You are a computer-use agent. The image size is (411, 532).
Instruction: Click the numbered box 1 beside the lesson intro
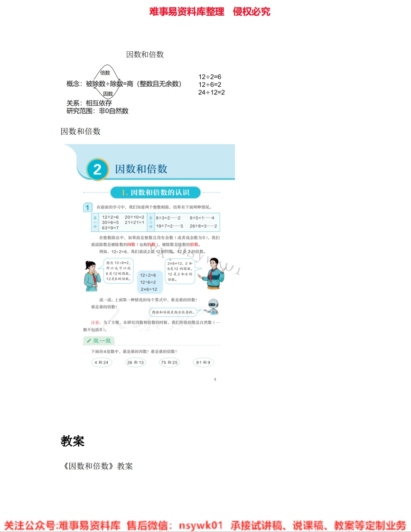click(x=87, y=207)
